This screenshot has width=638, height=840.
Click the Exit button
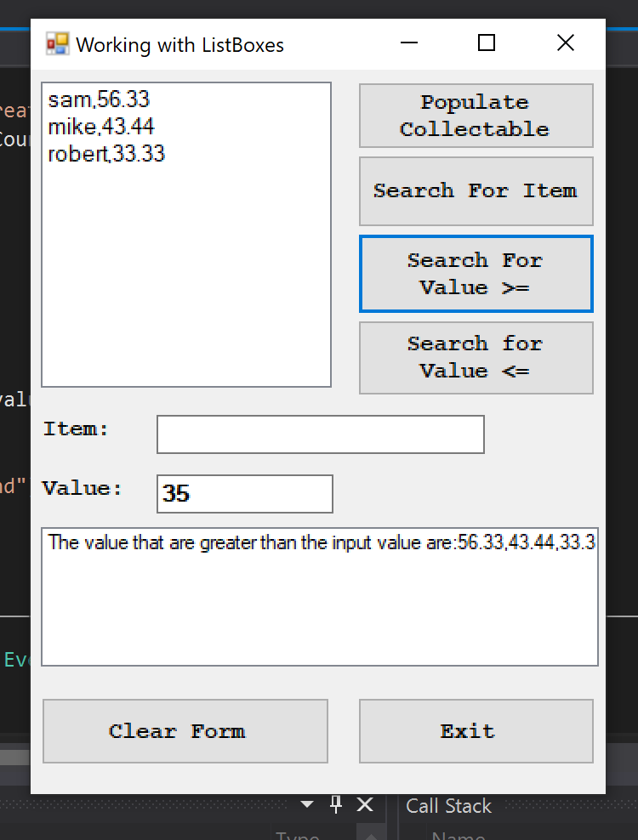[x=476, y=730]
